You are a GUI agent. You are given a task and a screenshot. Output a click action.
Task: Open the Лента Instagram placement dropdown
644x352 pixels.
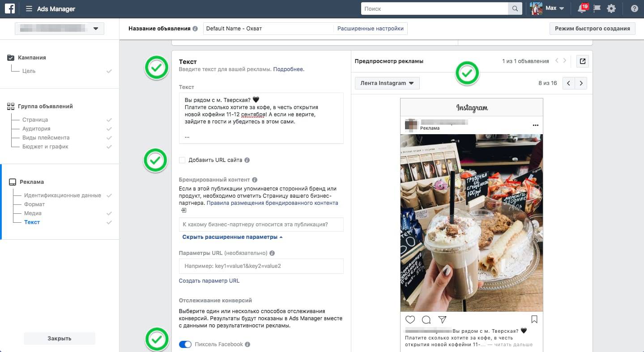click(x=387, y=83)
